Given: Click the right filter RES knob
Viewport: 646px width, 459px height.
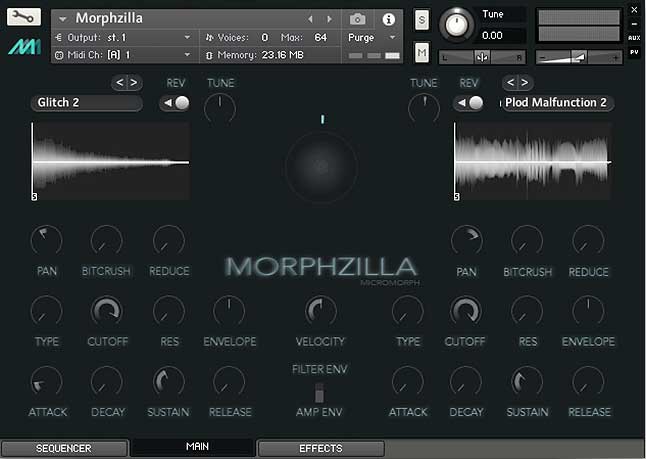Looking at the screenshot, I should 527,311.
